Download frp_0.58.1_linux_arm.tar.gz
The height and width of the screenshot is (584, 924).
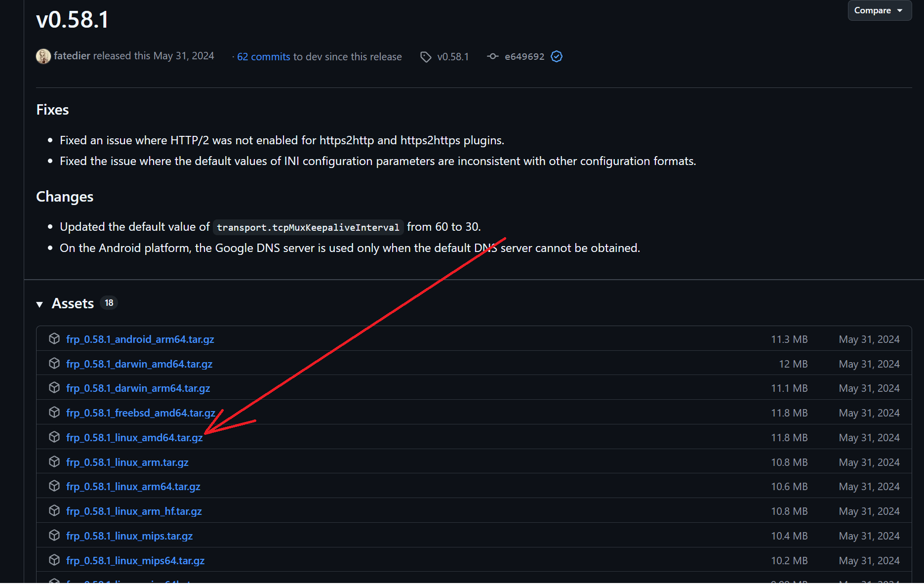(127, 462)
